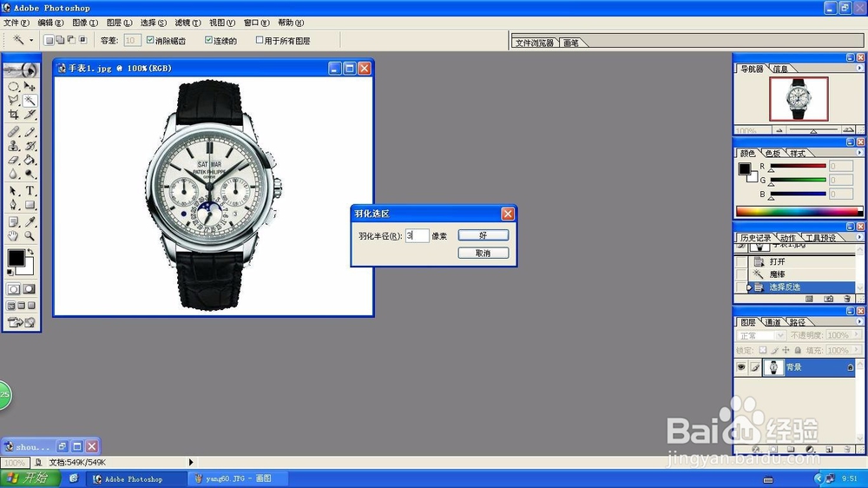The image size is (868, 488).
Task: Select the Eyedropper tool
Action: [30, 222]
